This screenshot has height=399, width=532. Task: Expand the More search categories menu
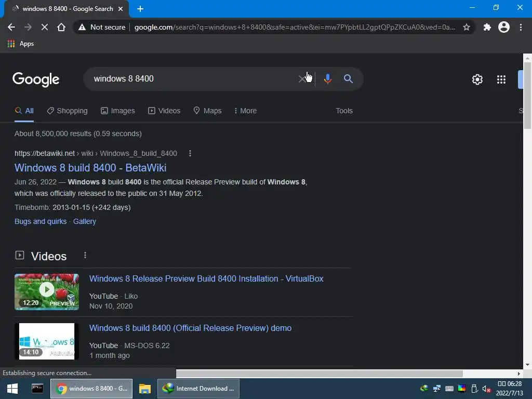click(x=245, y=111)
